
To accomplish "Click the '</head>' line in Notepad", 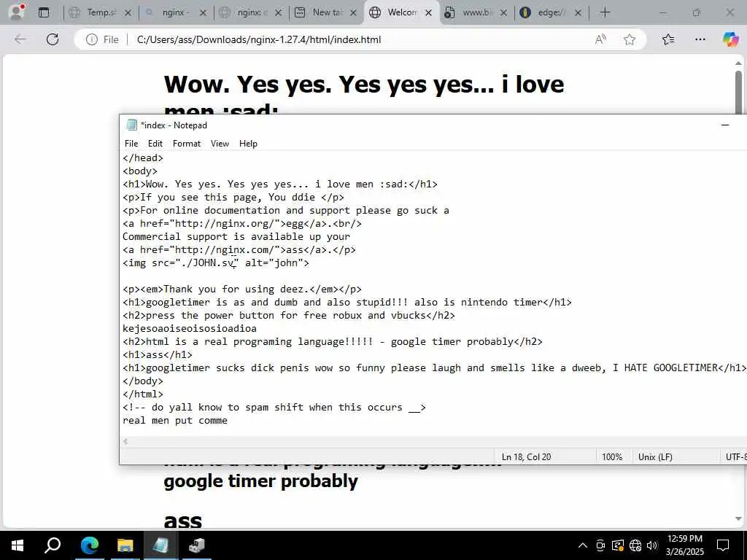I will tap(142, 157).
